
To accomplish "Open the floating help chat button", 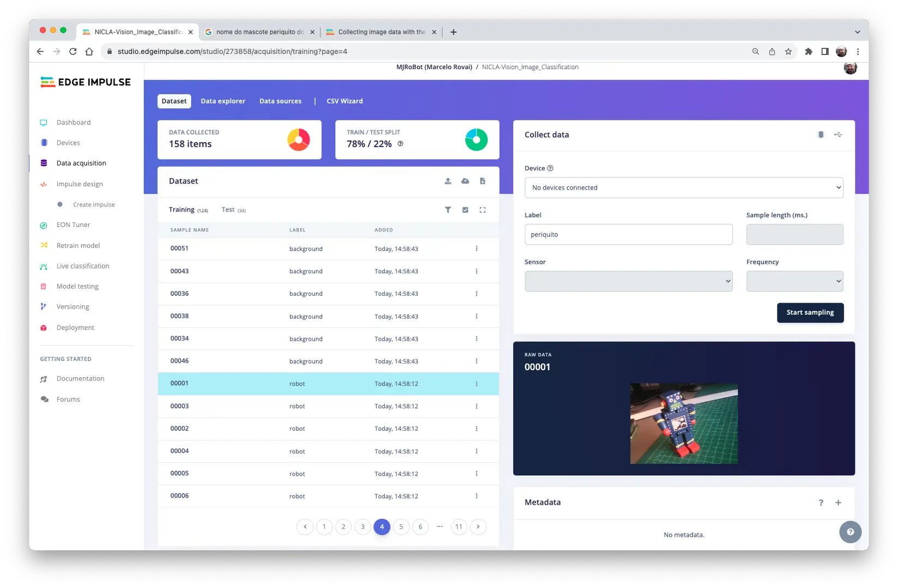I will (x=850, y=532).
